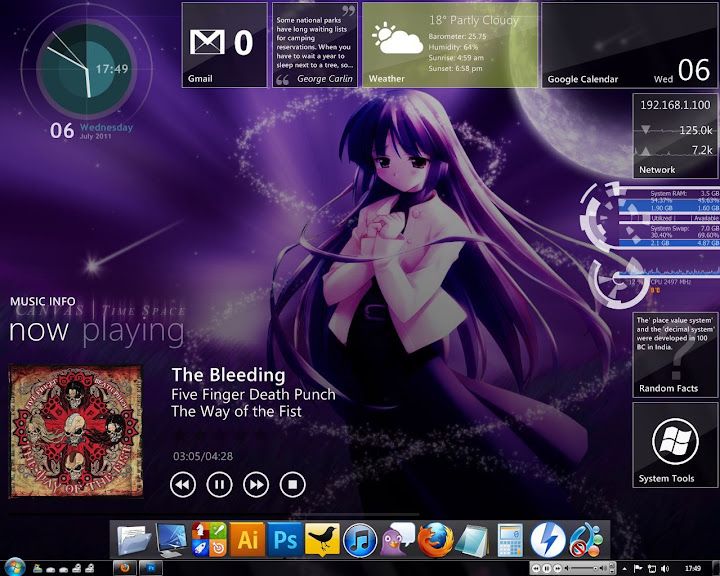Click the Network widget label
The height and width of the screenshot is (576, 720).
point(657,169)
